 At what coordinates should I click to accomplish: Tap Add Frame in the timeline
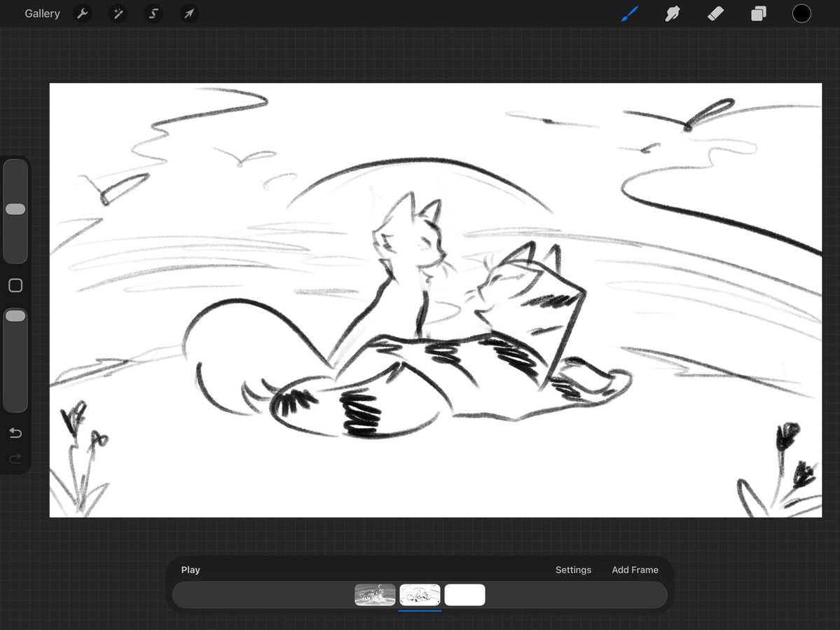[635, 570]
